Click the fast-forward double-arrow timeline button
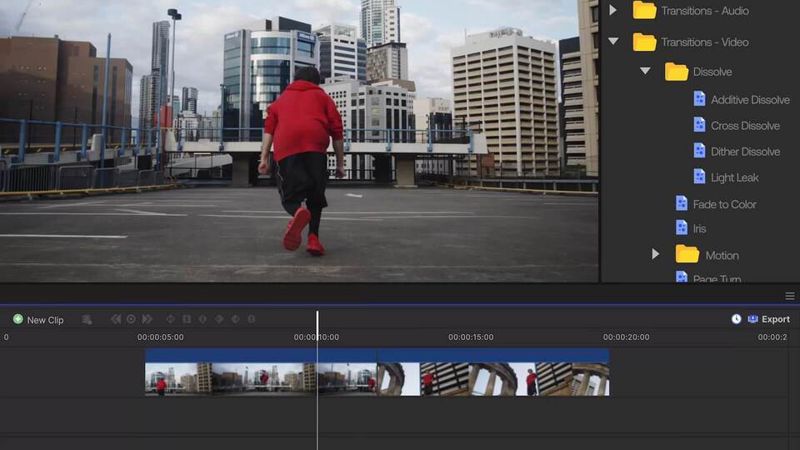800x450 pixels. [147, 319]
